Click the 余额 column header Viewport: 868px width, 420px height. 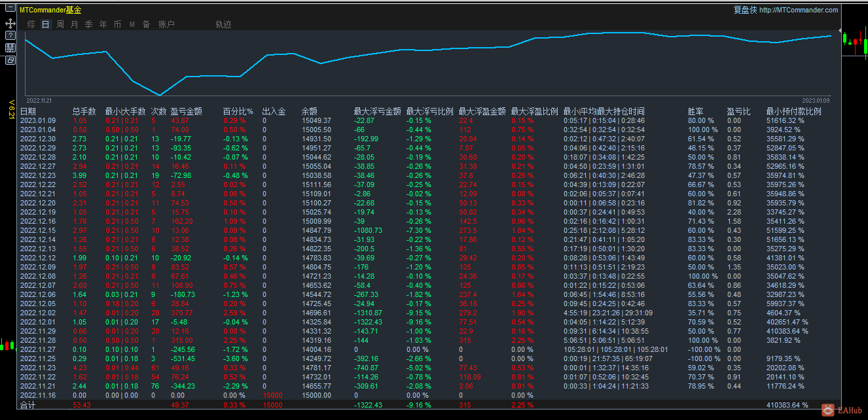coord(309,111)
